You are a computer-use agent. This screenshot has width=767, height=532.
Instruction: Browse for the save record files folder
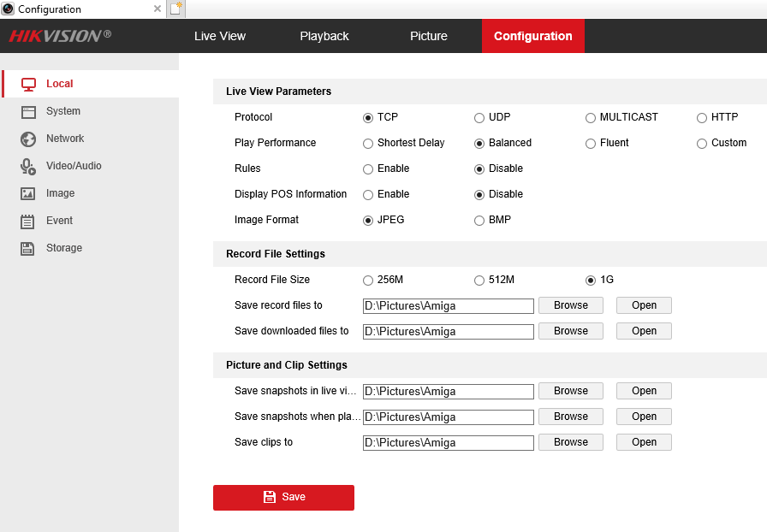570,305
